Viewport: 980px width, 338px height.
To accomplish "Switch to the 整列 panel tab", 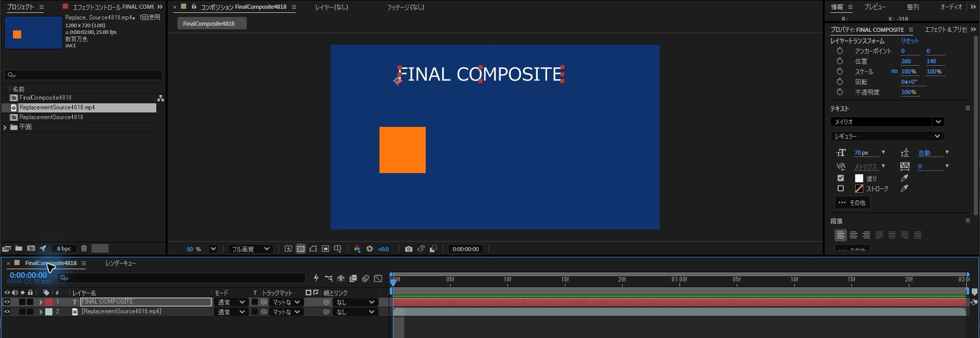I will point(913,7).
